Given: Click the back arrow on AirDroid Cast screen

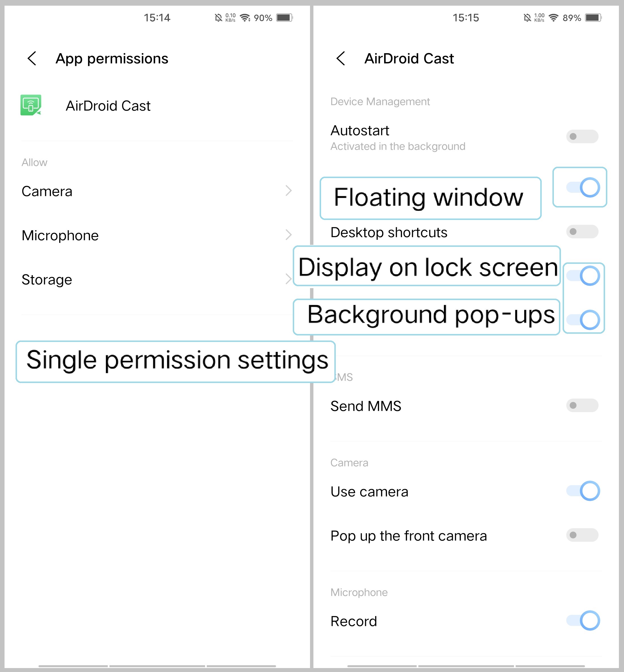Looking at the screenshot, I should pos(340,58).
